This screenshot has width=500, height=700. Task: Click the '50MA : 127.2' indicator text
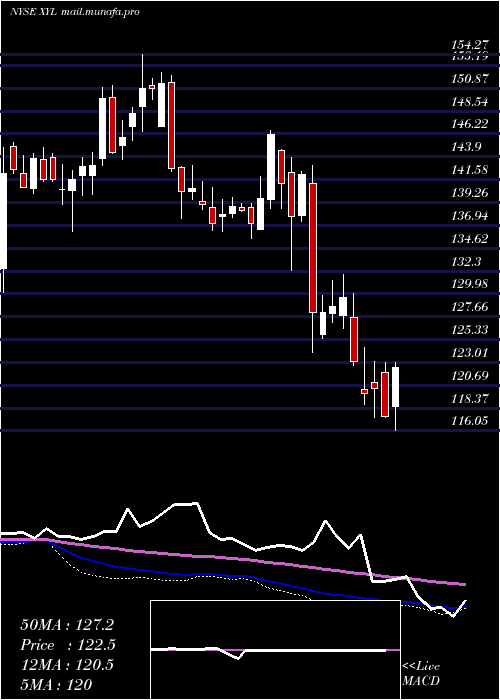tap(66, 625)
